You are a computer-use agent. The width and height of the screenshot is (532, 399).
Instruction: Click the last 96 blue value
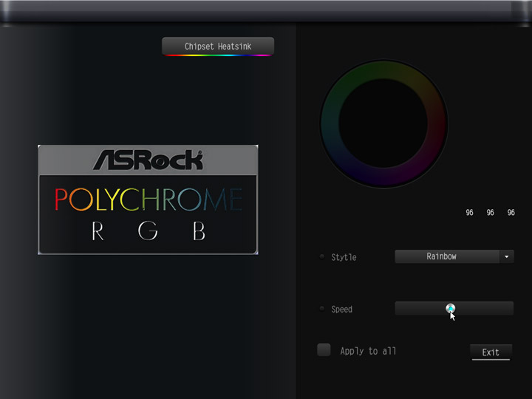tap(511, 212)
